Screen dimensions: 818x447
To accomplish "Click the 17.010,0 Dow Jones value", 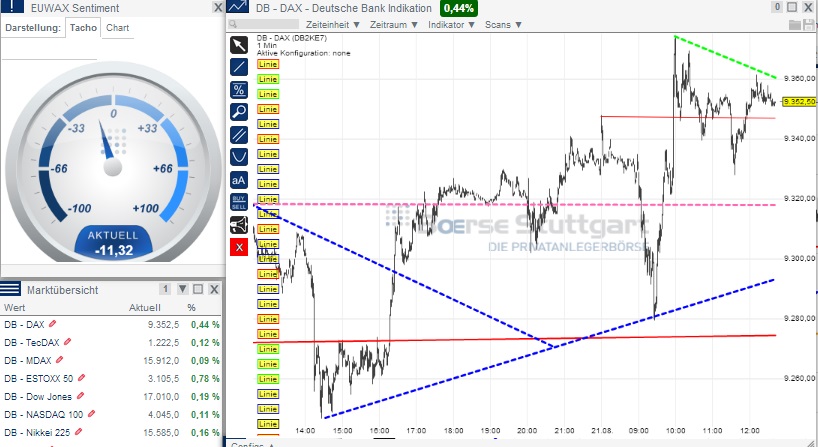I will (x=161, y=397).
